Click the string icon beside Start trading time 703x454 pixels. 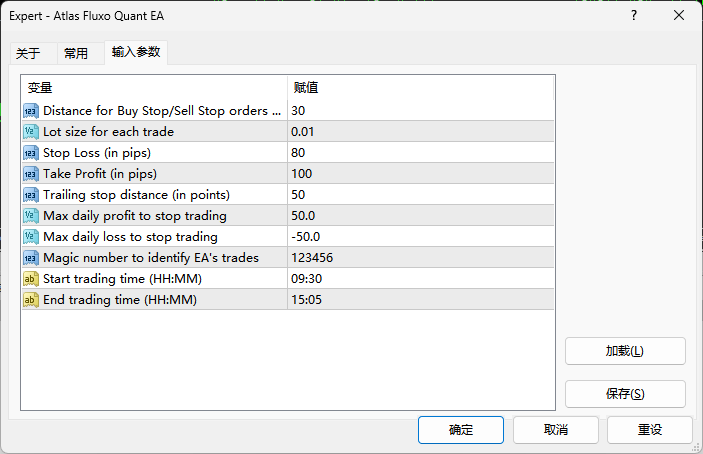pyautogui.click(x=31, y=279)
